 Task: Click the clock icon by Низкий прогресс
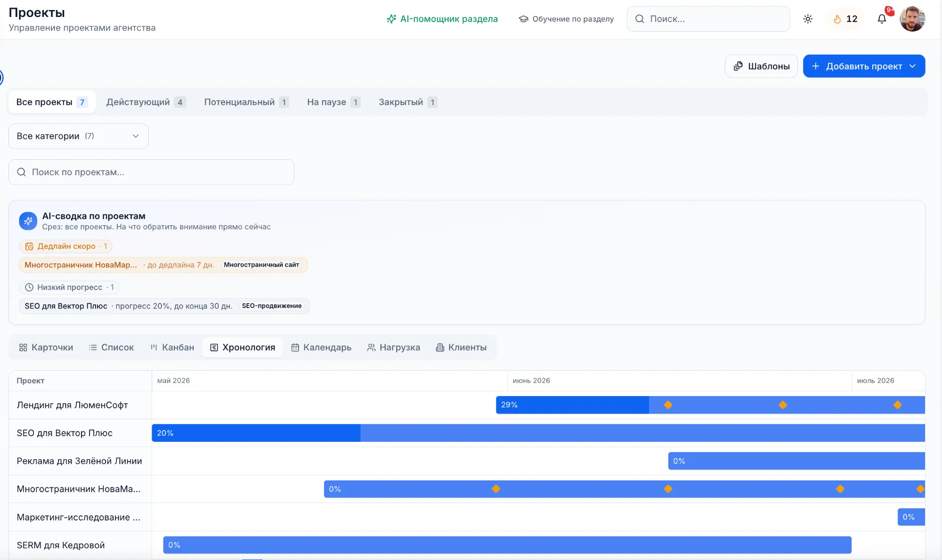29,287
